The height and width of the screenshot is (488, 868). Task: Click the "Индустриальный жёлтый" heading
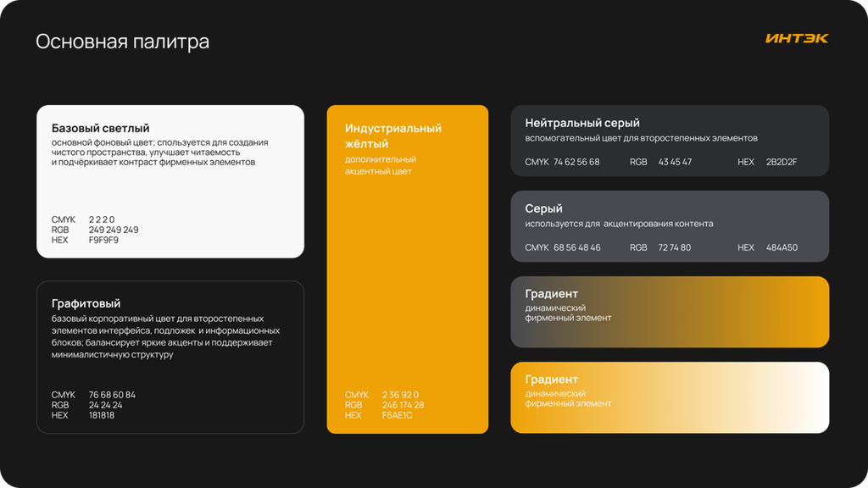tap(393, 136)
